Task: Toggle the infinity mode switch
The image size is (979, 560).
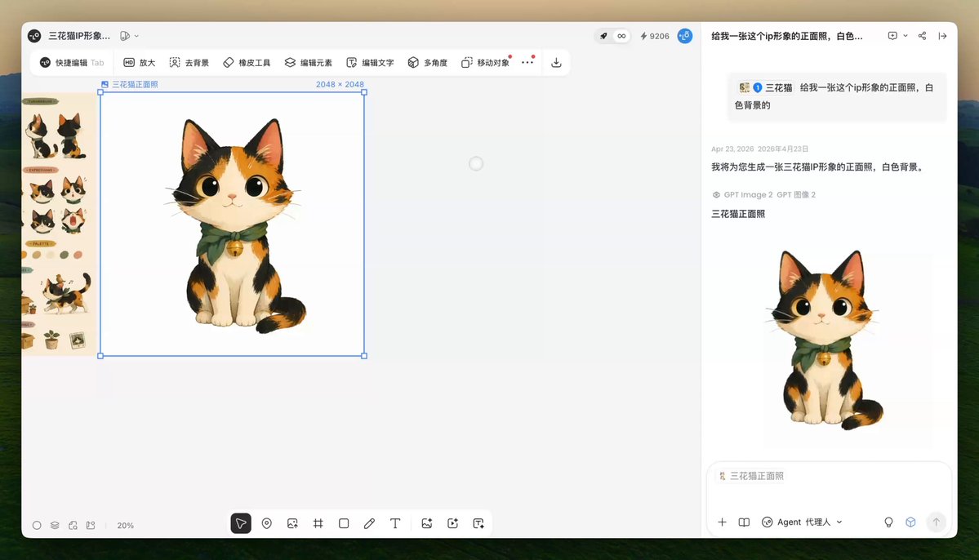Action: point(621,36)
